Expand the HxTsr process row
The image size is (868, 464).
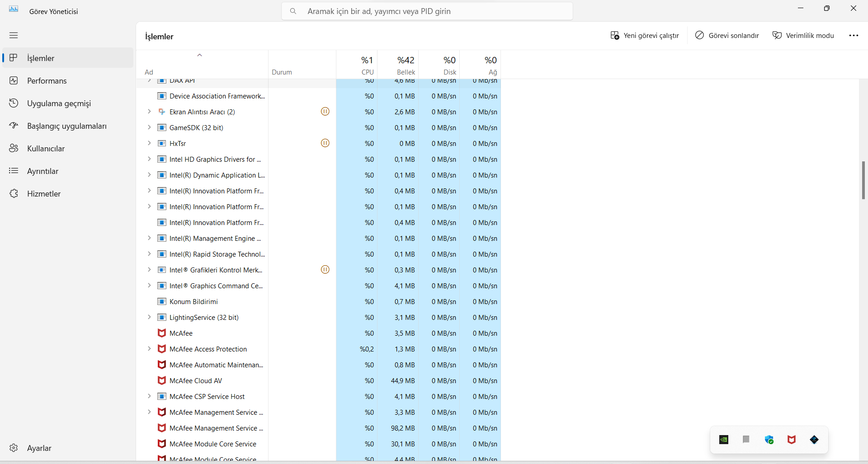click(149, 143)
